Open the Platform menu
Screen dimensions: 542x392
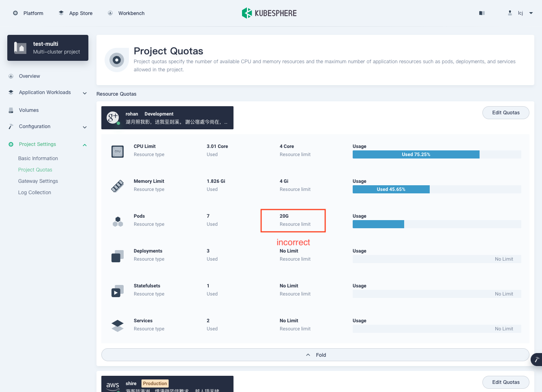tap(28, 13)
